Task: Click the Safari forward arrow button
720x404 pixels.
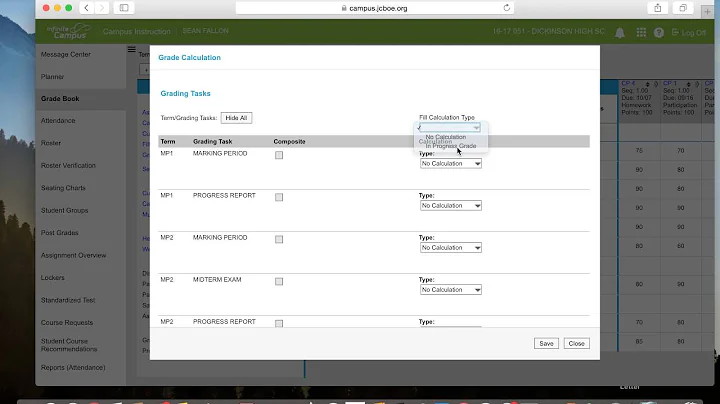Action: pos(102,8)
